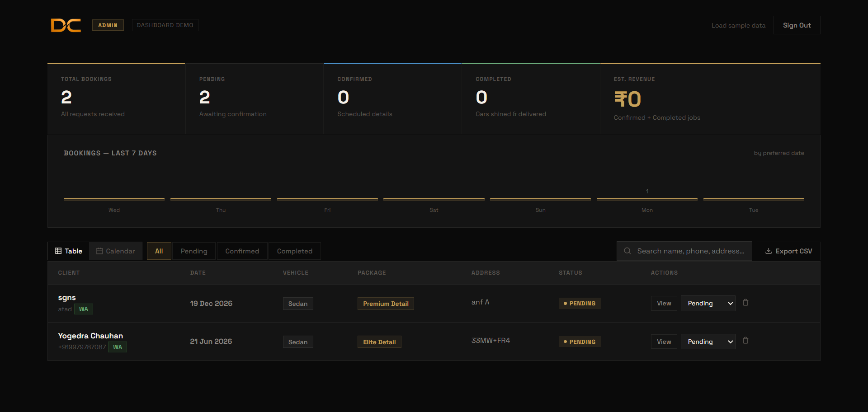Click client name sgns
This screenshot has height=412, width=868.
pos(67,297)
